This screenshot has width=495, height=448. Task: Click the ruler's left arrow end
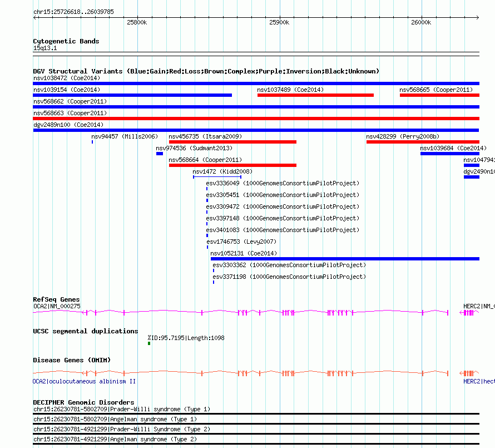[x=34, y=17]
